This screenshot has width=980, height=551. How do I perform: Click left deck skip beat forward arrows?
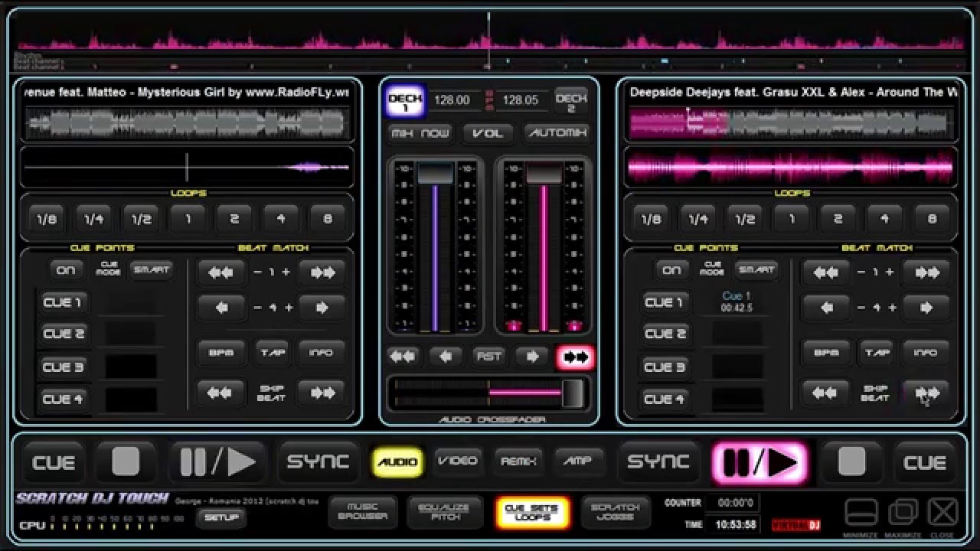click(322, 393)
